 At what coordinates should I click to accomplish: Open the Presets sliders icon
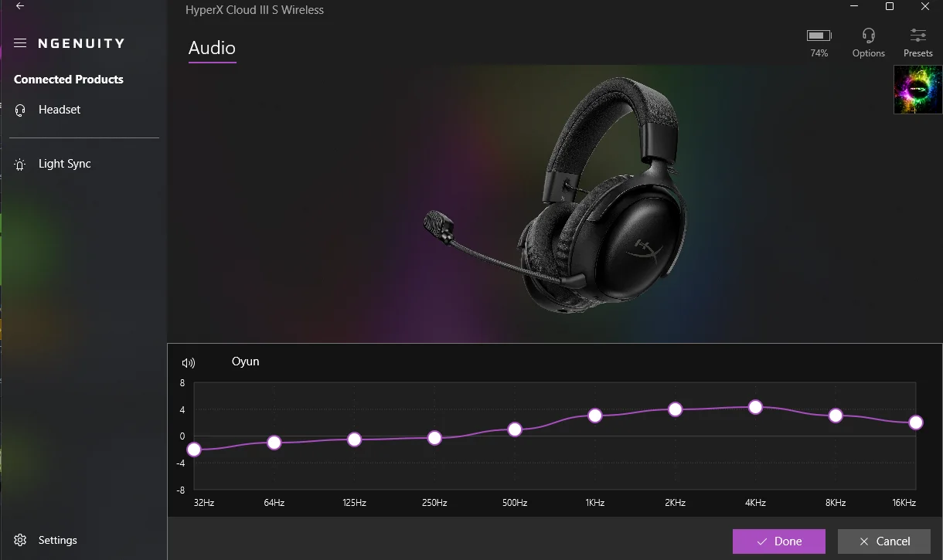[x=918, y=36]
